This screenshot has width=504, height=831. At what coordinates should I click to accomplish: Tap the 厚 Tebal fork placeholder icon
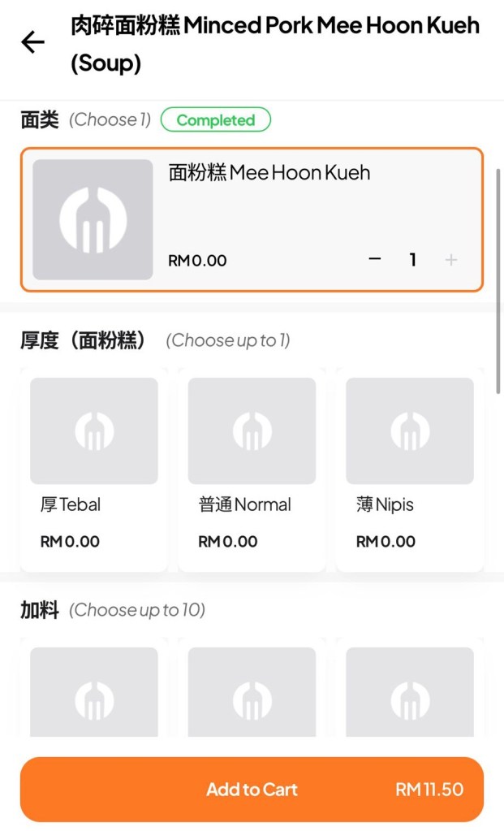click(94, 431)
